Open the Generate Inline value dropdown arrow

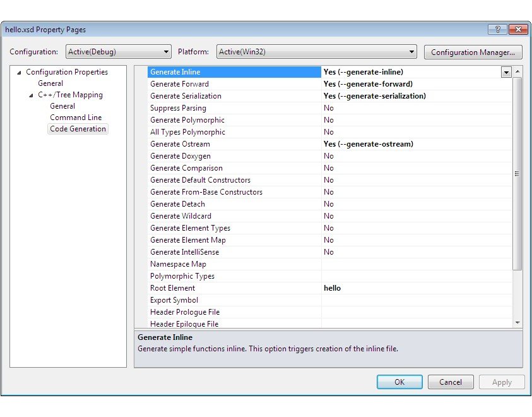coord(506,72)
